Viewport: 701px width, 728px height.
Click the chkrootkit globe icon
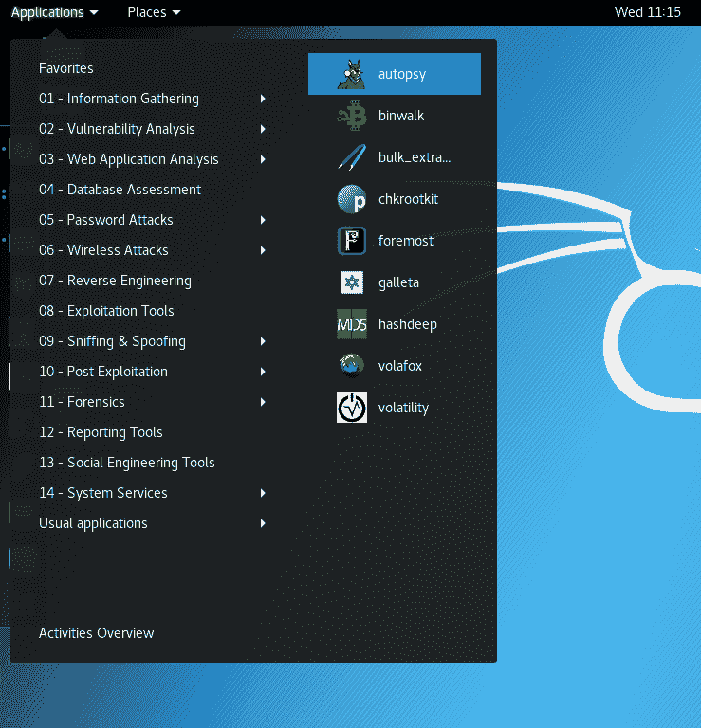[352, 199]
